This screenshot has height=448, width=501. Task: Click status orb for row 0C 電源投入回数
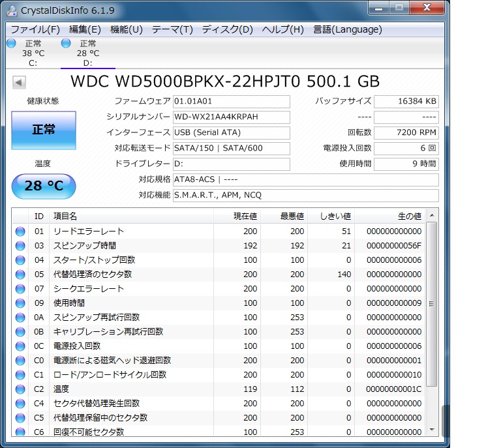(20, 346)
